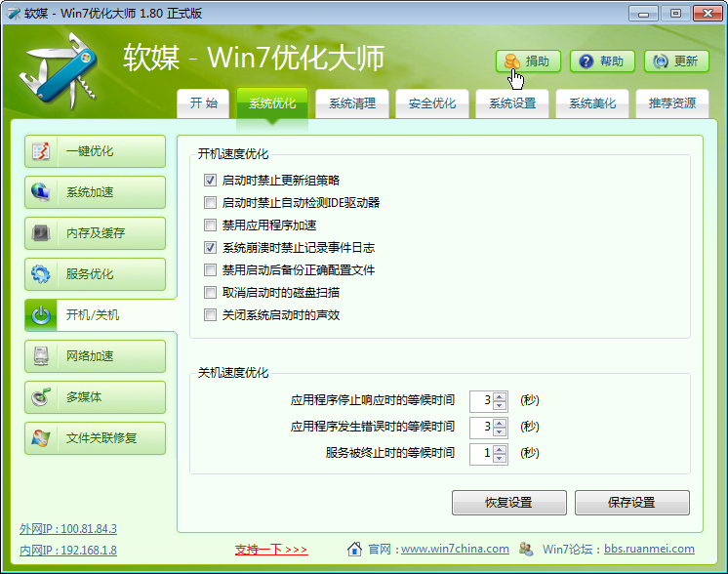The image size is (728, 574).
Task: Switch to the 系统美化 tab
Action: (592, 103)
